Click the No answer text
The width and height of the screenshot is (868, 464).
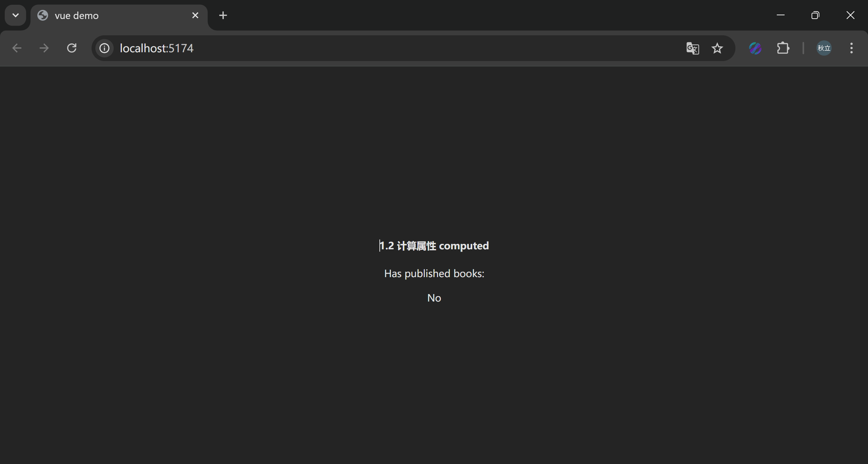434,298
